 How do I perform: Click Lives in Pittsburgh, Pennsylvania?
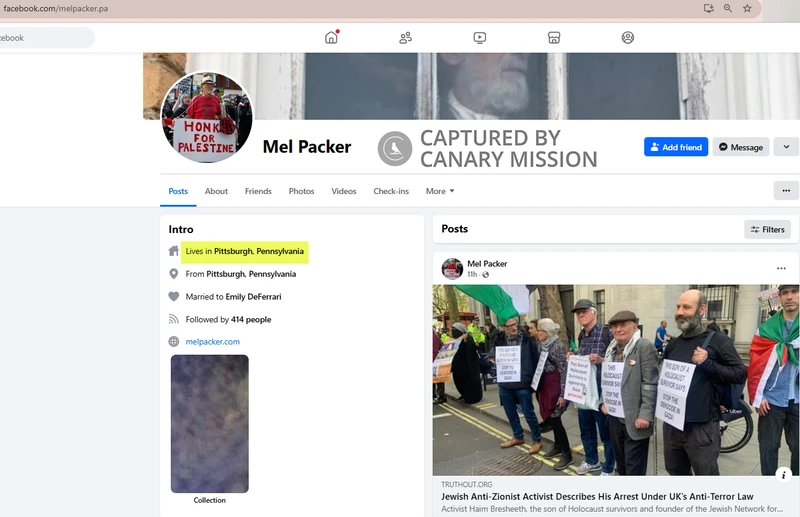pos(244,251)
